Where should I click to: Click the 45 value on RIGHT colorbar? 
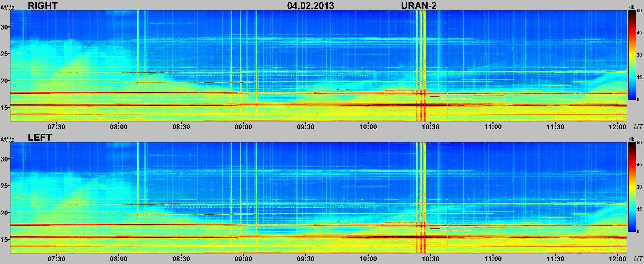pos(639,33)
